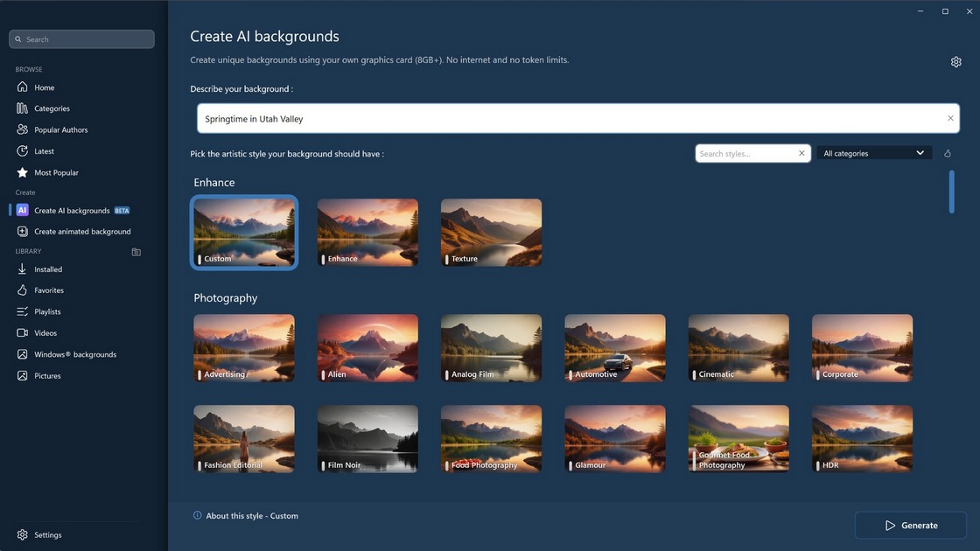This screenshot has width=980, height=551.
Task: Click the Springtime in Utah Valley input
Action: coord(578,118)
